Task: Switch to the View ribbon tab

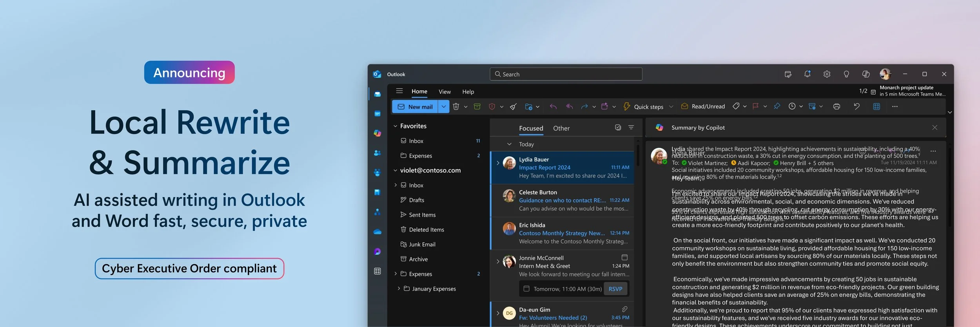Action: click(x=445, y=91)
